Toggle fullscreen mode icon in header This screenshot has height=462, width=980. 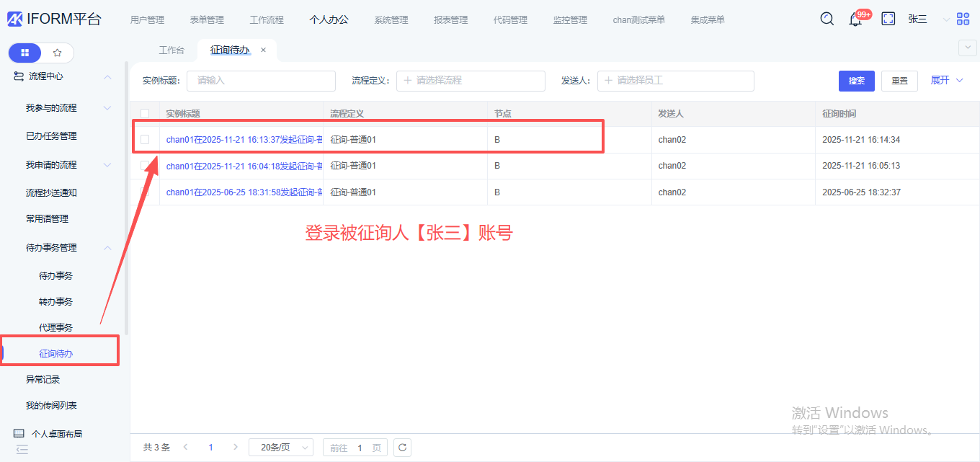[x=888, y=19]
